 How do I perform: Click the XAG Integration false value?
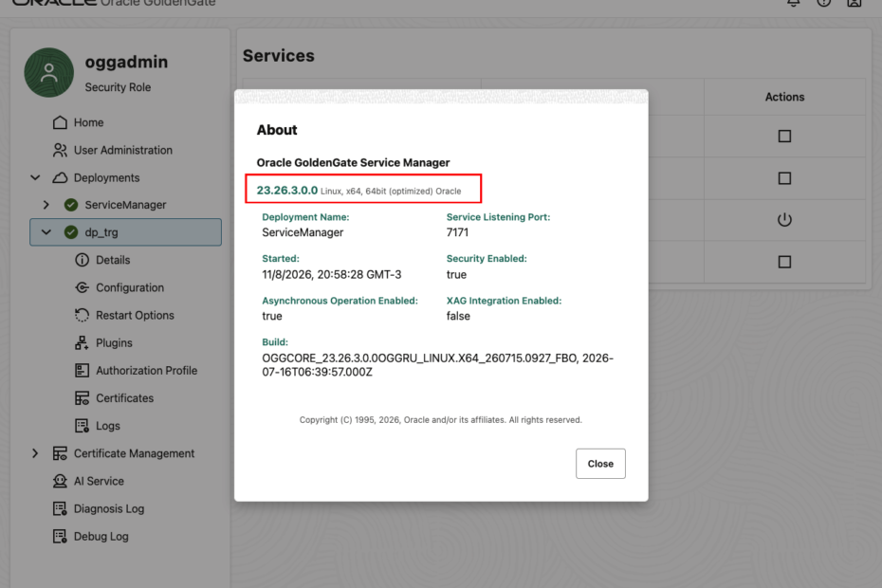458,316
